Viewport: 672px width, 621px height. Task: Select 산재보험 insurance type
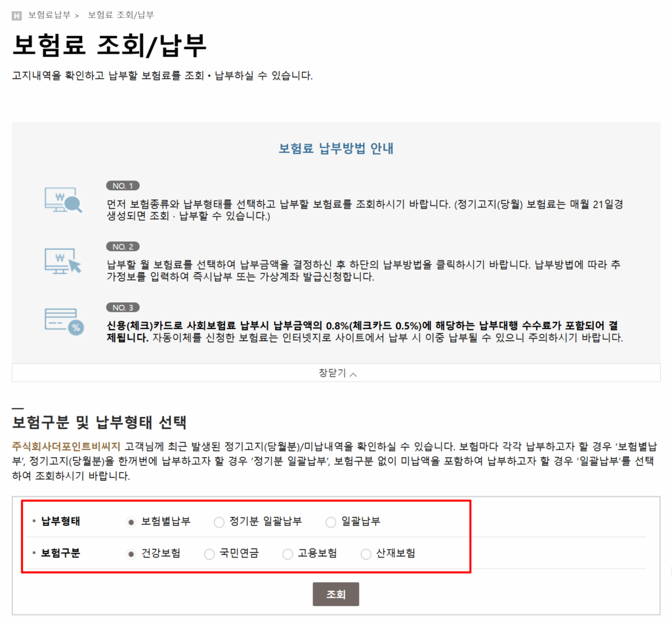(366, 554)
